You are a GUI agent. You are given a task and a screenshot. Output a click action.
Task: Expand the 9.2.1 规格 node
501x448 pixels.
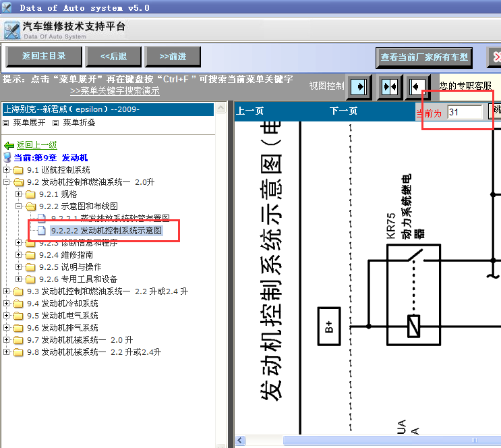(x=18, y=194)
